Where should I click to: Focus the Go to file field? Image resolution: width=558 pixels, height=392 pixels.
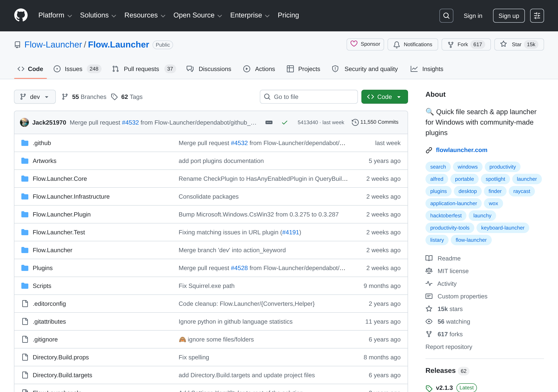tap(309, 97)
